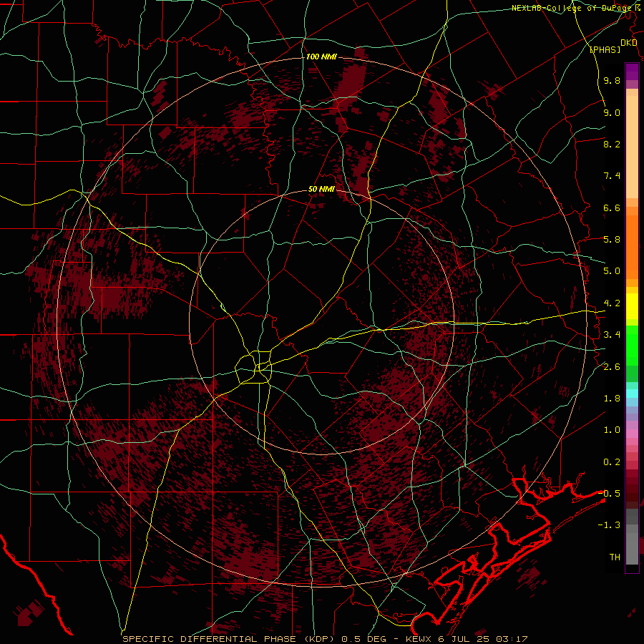
Task: Click the 7.4 scale value label
Action: tap(612, 176)
